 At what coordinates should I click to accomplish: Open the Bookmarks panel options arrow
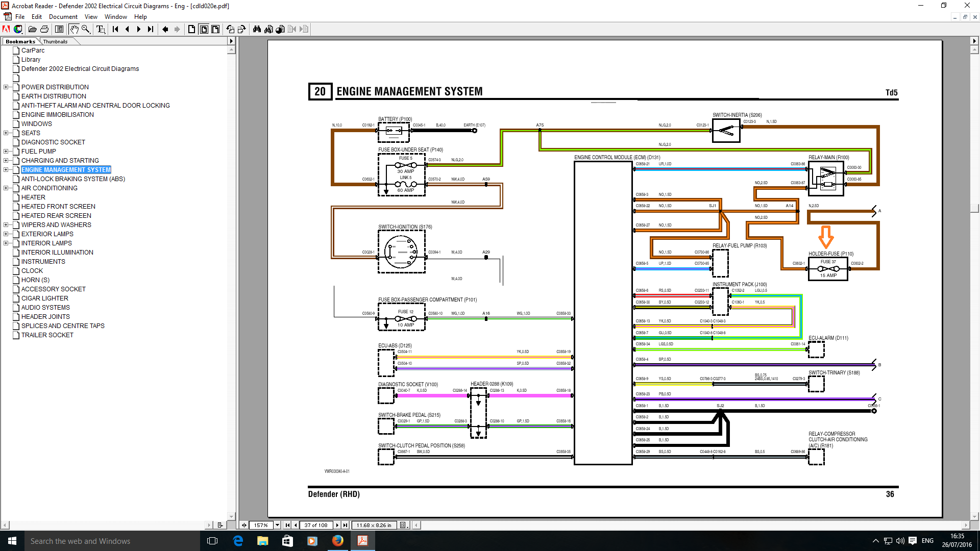pos(231,41)
